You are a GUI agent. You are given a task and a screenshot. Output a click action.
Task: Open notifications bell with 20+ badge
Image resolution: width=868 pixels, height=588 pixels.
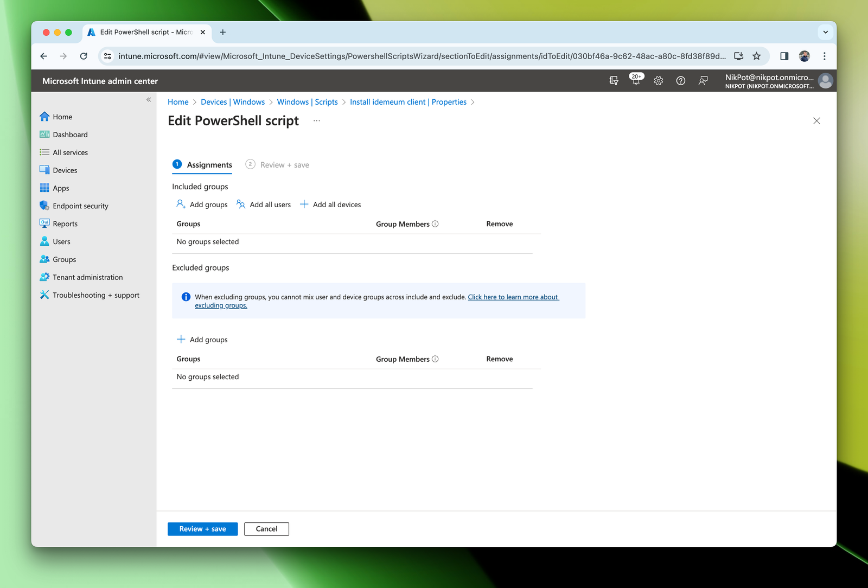point(636,80)
